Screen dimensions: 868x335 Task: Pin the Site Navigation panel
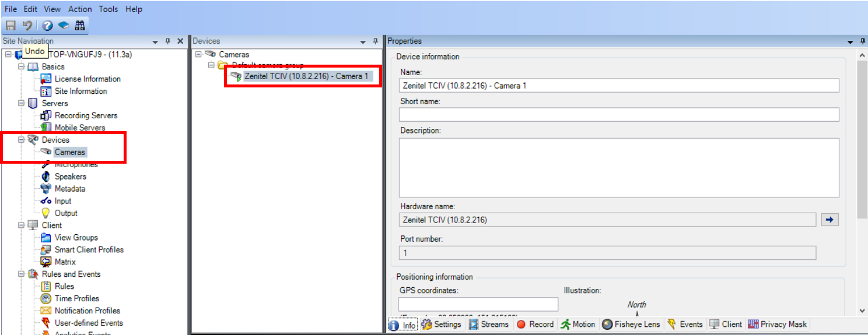[x=167, y=41]
